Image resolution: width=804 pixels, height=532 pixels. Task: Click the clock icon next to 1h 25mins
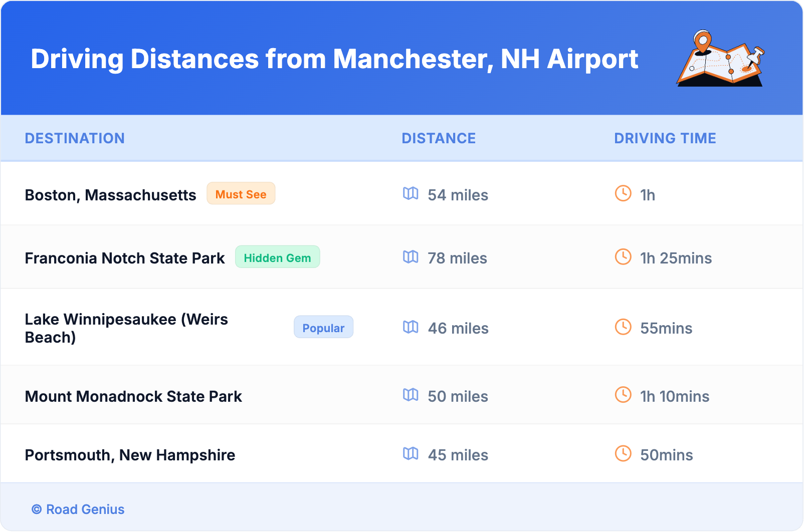623,257
